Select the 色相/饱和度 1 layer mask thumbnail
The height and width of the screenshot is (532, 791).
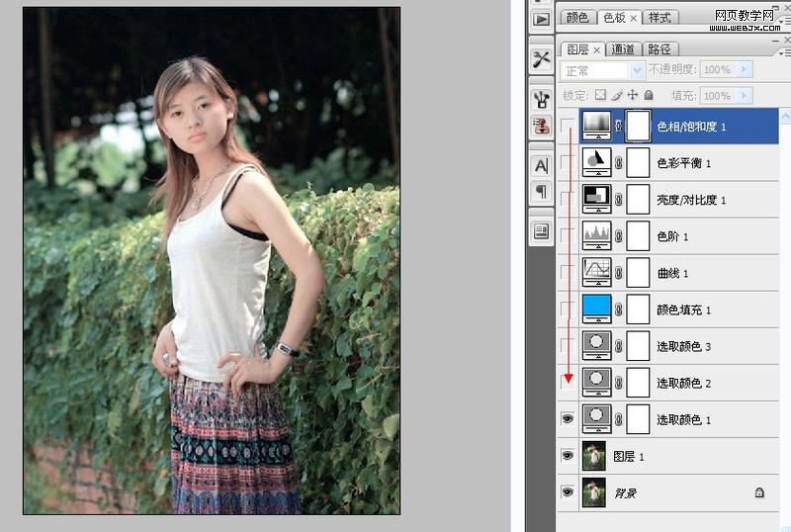click(x=638, y=127)
